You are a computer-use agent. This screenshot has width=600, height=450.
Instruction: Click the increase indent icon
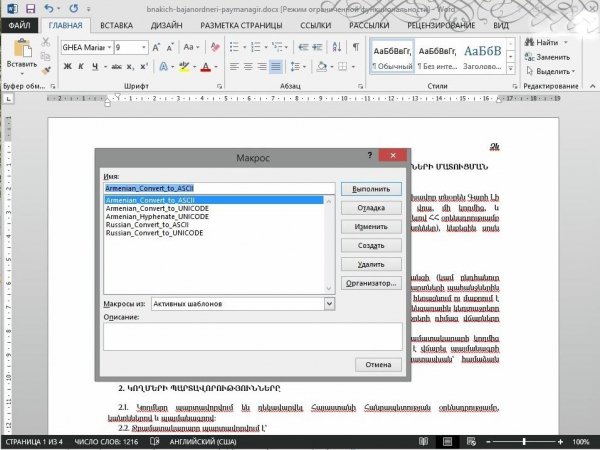click(x=317, y=47)
